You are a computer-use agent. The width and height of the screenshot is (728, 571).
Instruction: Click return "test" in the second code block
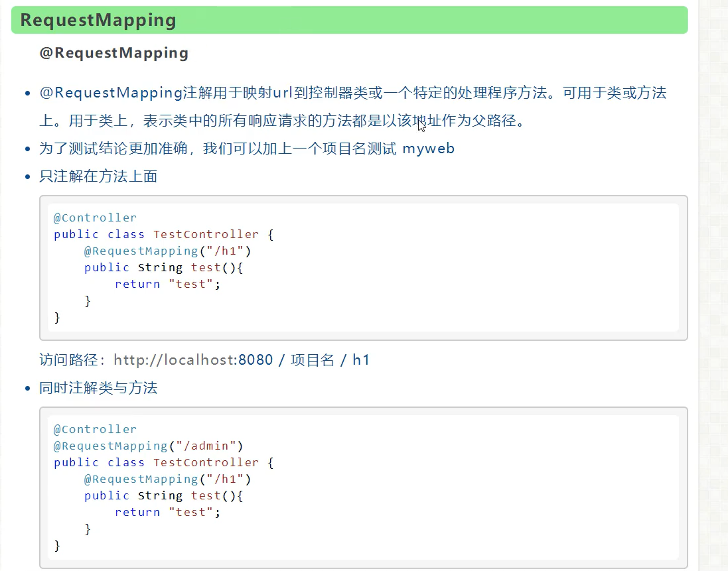pos(168,512)
